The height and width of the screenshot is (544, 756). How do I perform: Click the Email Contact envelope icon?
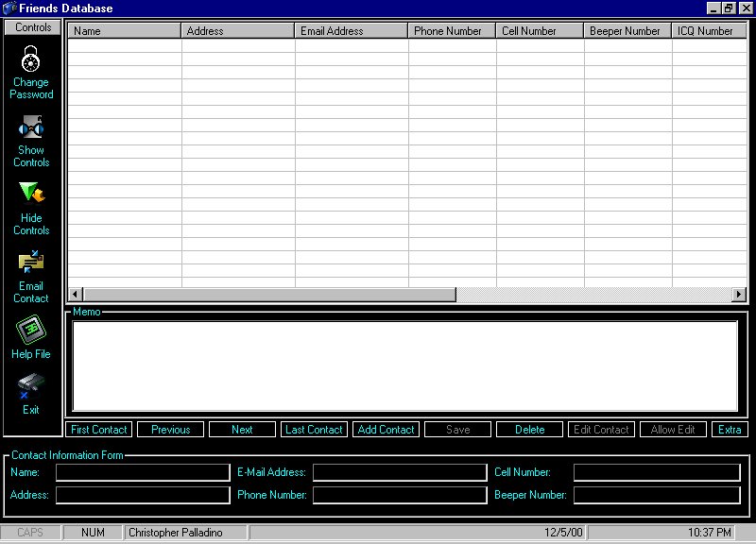[x=31, y=262]
